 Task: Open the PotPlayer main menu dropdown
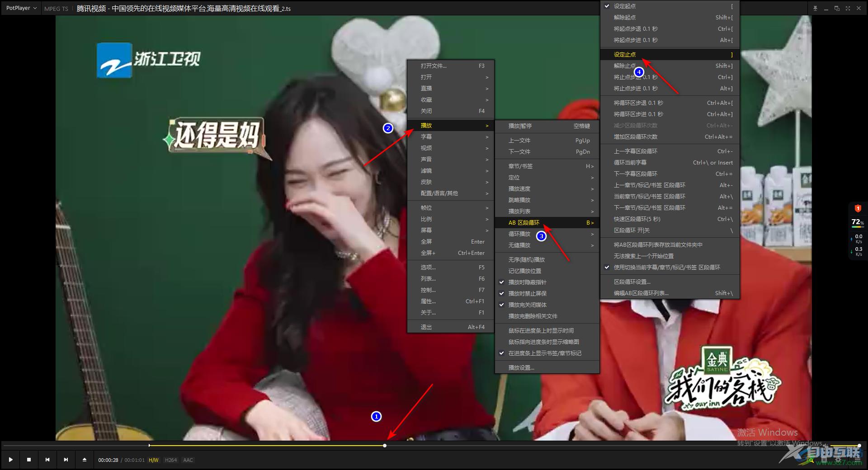point(21,8)
